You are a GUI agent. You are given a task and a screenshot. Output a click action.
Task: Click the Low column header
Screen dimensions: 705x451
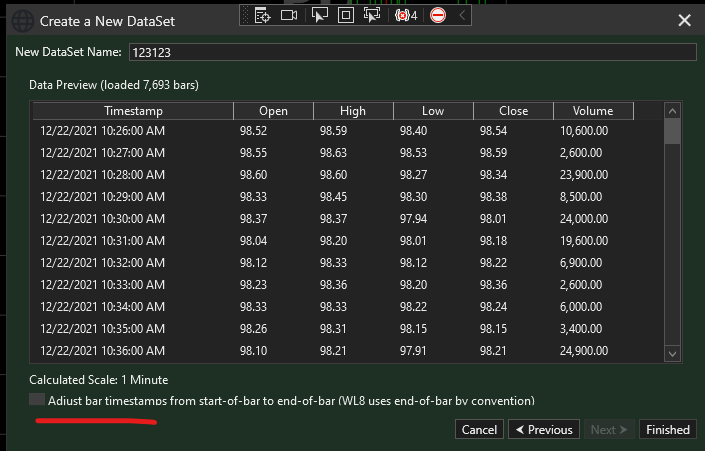[433, 111]
